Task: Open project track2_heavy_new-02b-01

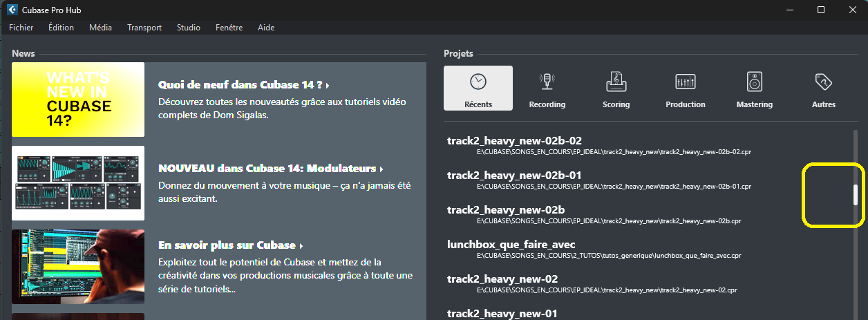Action: pos(514,175)
